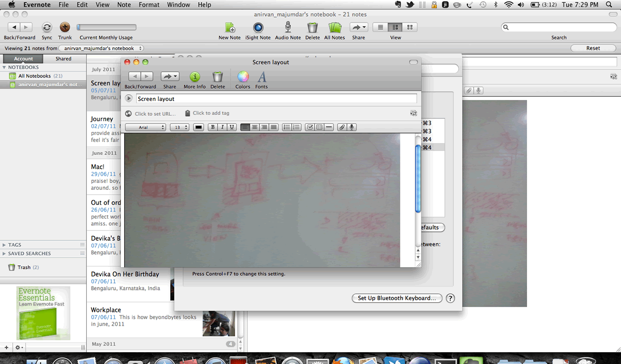621x364 pixels.
Task: Click the Reset button
Action: pyautogui.click(x=593, y=48)
